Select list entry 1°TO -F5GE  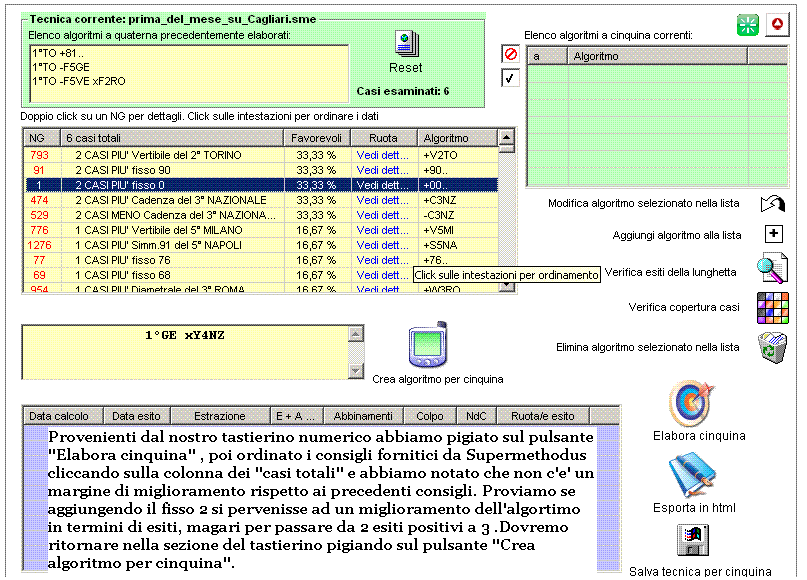tap(61, 67)
